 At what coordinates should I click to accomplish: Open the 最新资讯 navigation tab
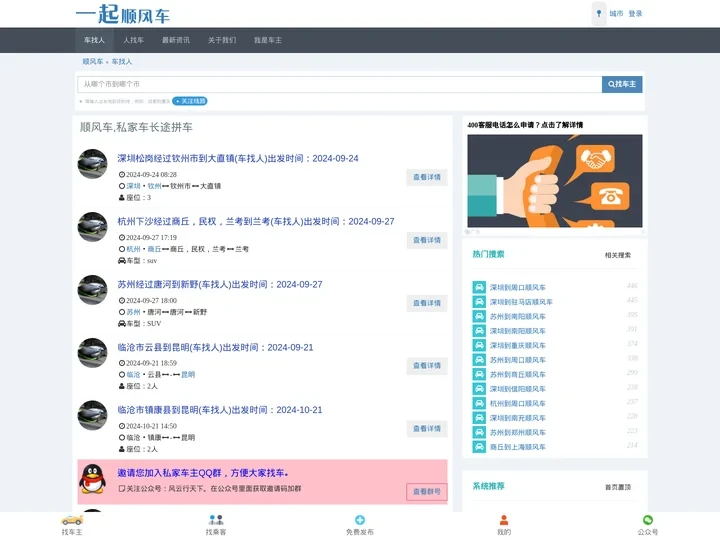(x=176, y=40)
